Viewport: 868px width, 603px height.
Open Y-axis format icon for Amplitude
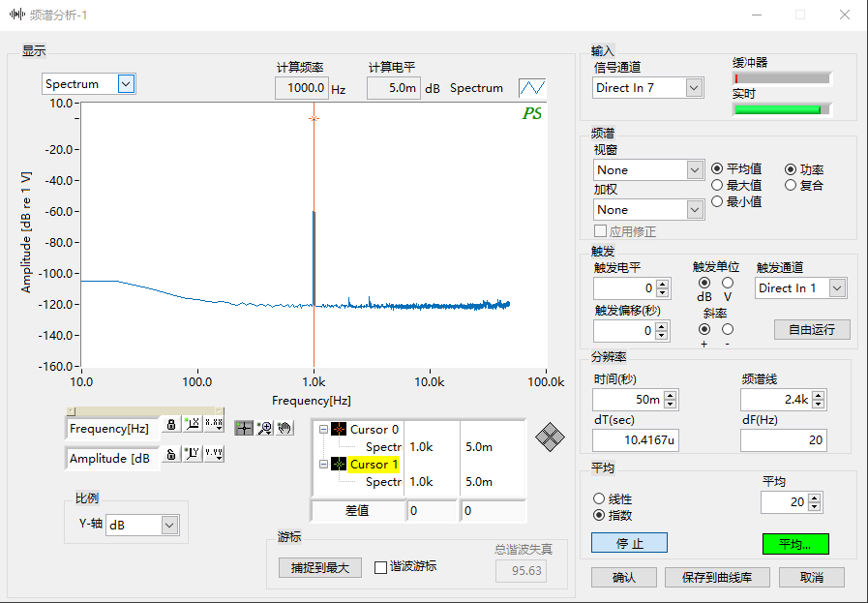coord(214,454)
